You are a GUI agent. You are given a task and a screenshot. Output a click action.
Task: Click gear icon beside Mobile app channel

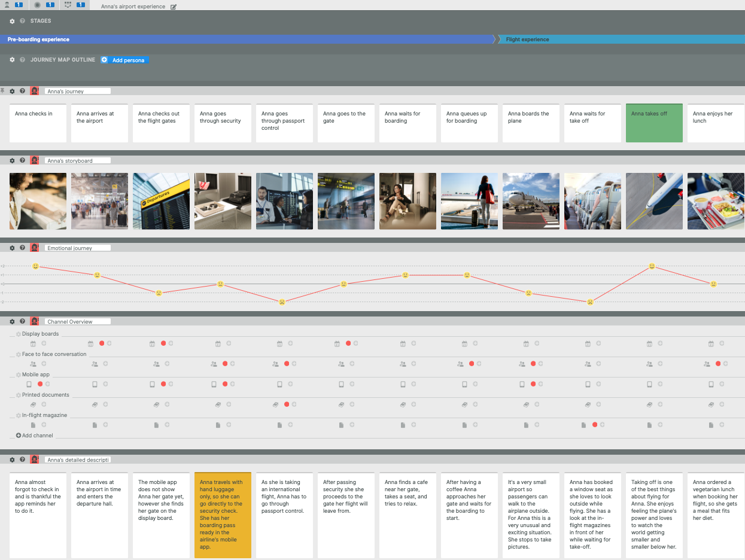[19, 375]
